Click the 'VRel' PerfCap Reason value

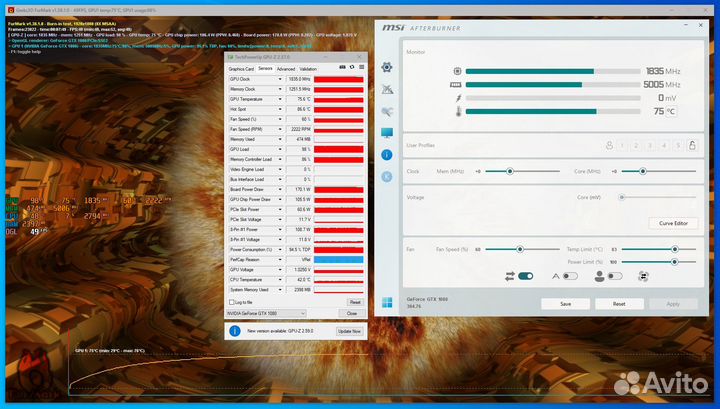pos(299,260)
